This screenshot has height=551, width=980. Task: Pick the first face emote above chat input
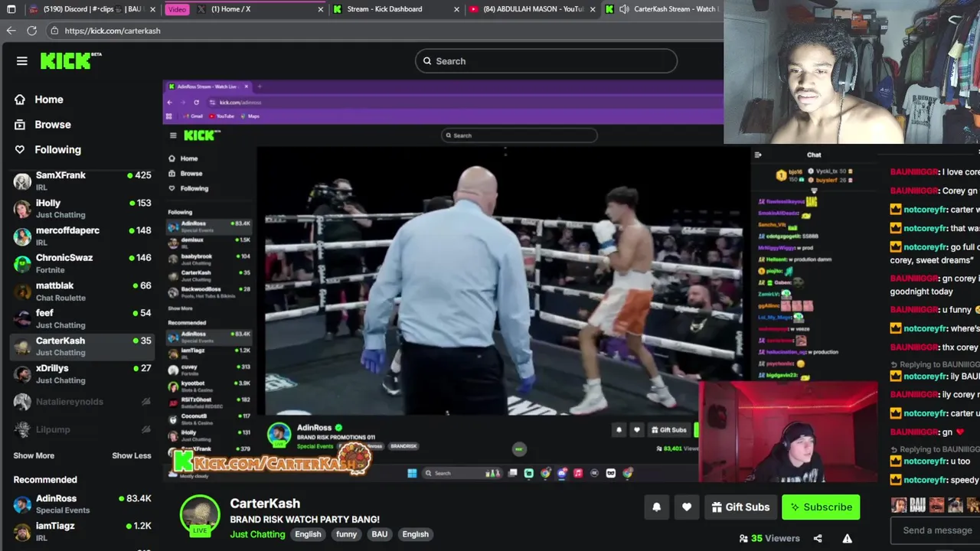(x=899, y=505)
